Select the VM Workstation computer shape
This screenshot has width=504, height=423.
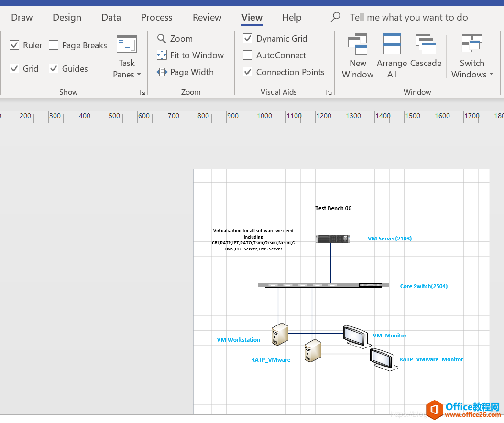279,334
